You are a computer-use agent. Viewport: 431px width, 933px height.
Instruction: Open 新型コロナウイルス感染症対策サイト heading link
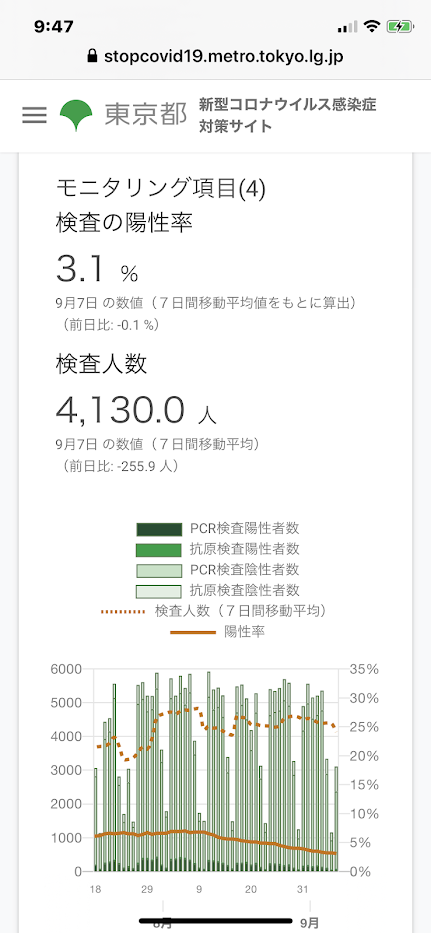click(288, 115)
